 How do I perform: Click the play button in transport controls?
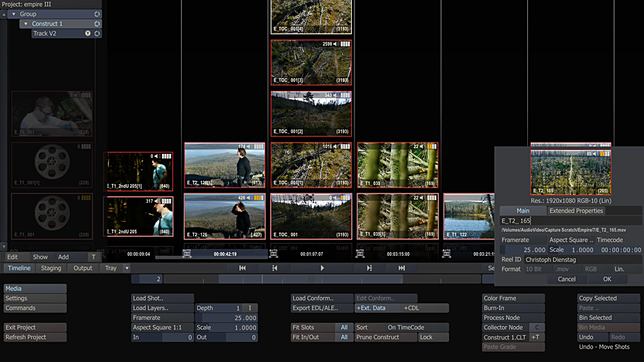tap(322, 268)
